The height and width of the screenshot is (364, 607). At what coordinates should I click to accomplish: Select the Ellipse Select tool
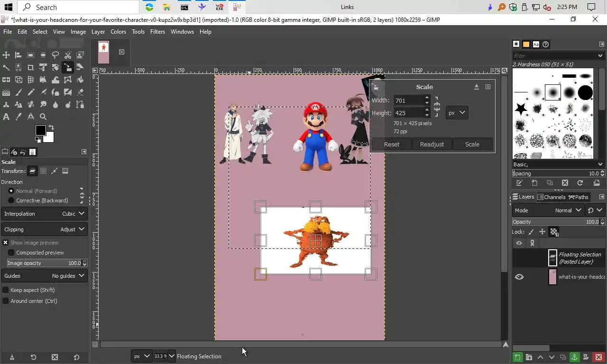click(x=43, y=55)
